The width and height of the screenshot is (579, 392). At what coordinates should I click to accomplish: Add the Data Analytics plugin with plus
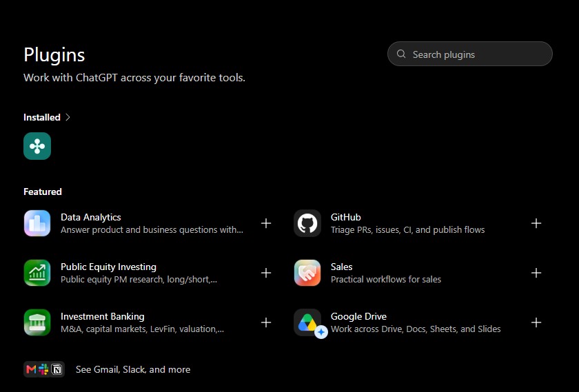pos(266,223)
